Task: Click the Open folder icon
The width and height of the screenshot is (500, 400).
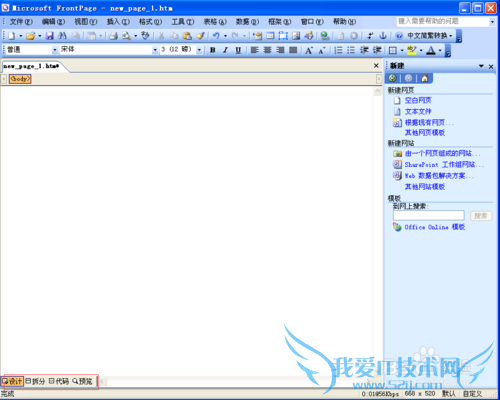Action: point(31,36)
